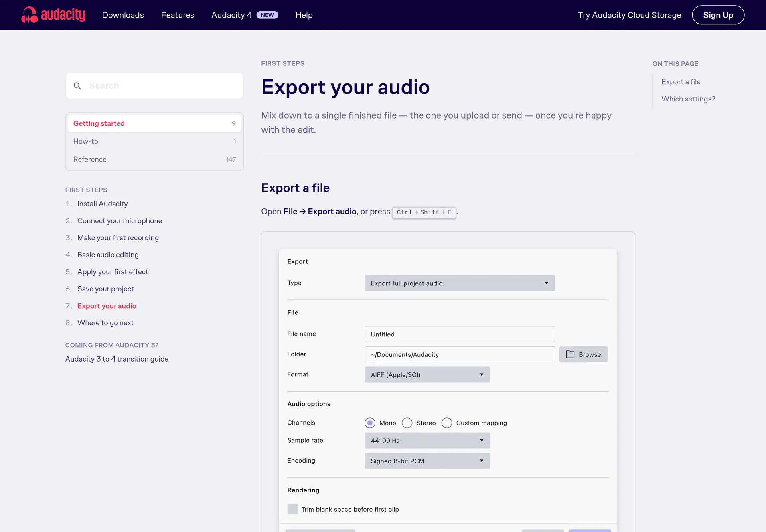Click the search magnifier icon
This screenshot has height=532, width=766.
coord(77,86)
